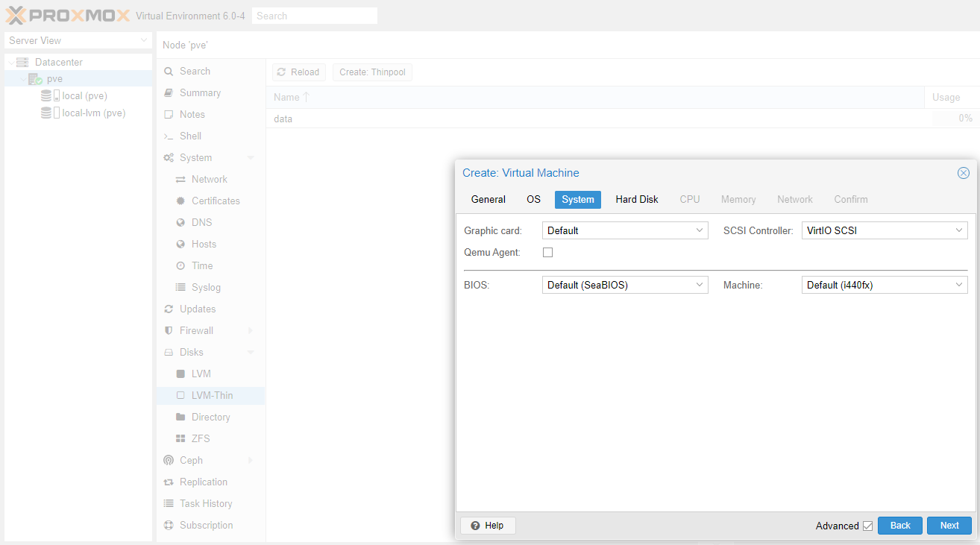Click the DNS globe icon
The width and height of the screenshot is (980, 545).
[x=180, y=223]
